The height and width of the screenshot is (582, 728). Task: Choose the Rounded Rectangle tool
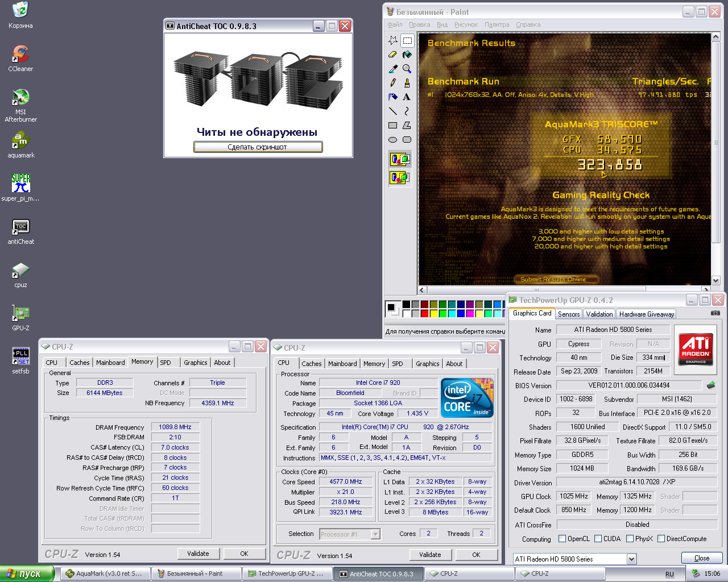tap(407, 140)
